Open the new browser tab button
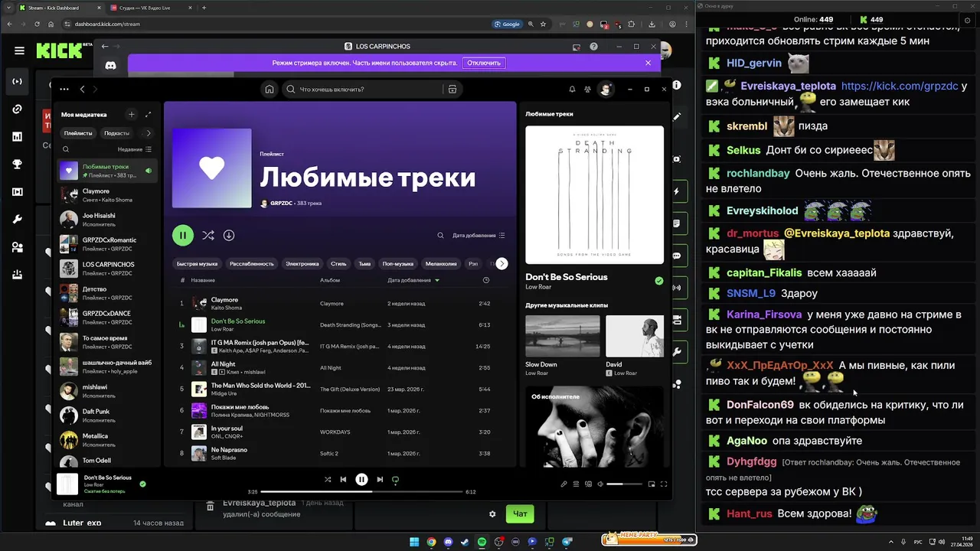Image resolution: width=980 pixels, height=551 pixels. (x=204, y=8)
